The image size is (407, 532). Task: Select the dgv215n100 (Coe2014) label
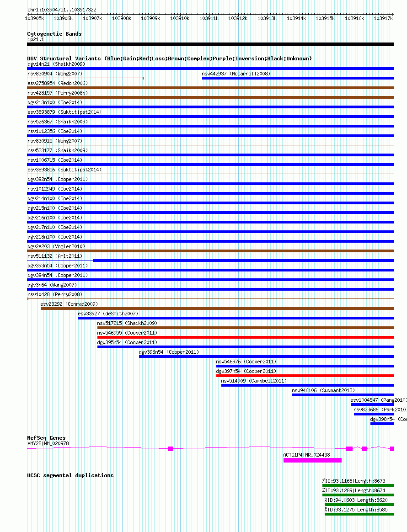tap(55, 208)
